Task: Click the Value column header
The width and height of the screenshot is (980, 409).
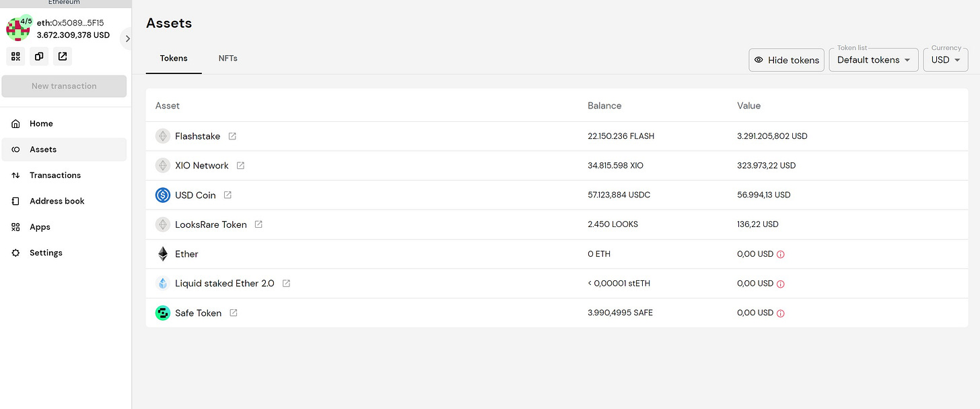Action: point(749,106)
